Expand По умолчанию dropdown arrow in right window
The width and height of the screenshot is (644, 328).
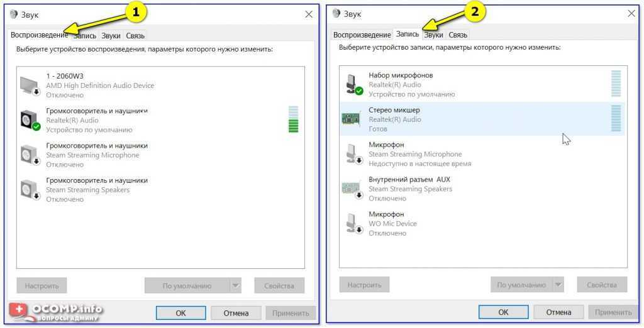point(558,285)
